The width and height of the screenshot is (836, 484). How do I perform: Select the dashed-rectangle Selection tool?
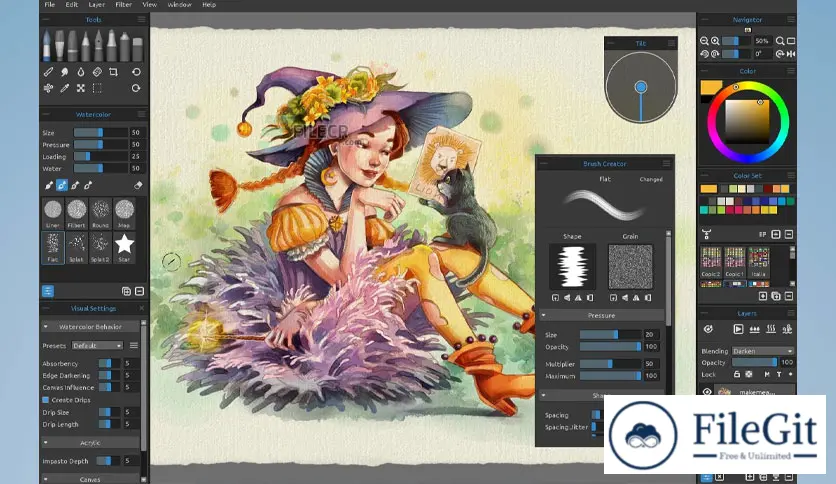(x=97, y=88)
